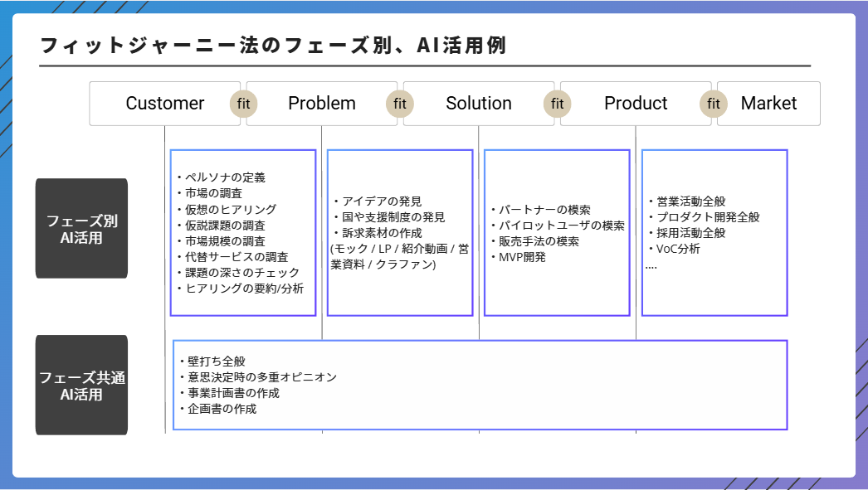Click the パイロットユーザの模索 bullet

pos(558,226)
